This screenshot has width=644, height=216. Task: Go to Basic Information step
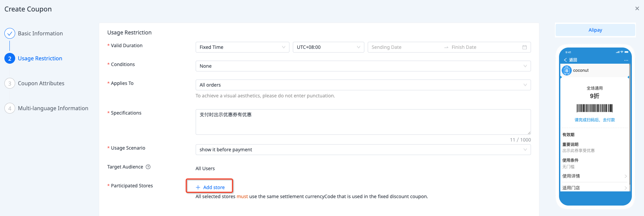tap(40, 33)
